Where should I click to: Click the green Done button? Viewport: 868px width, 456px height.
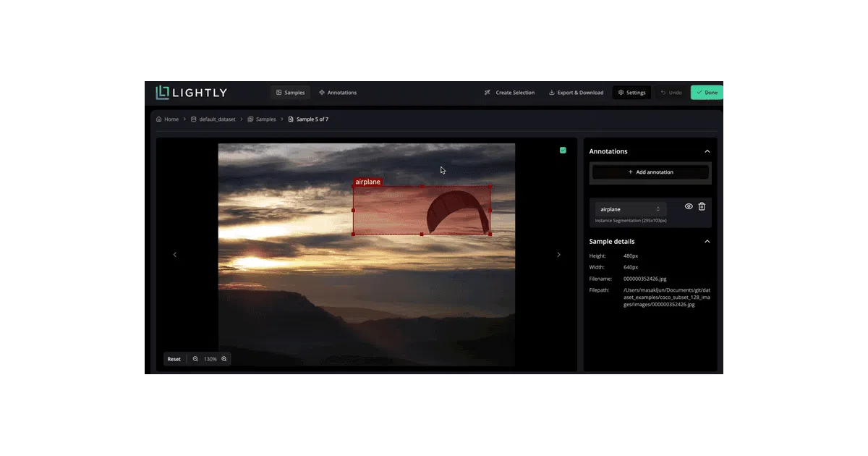(x=707, y=93)
